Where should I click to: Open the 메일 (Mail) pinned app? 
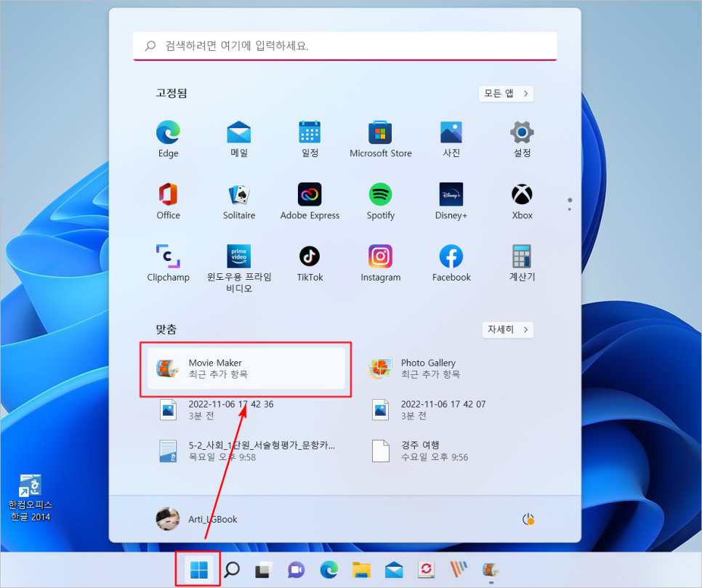point(238,139)
